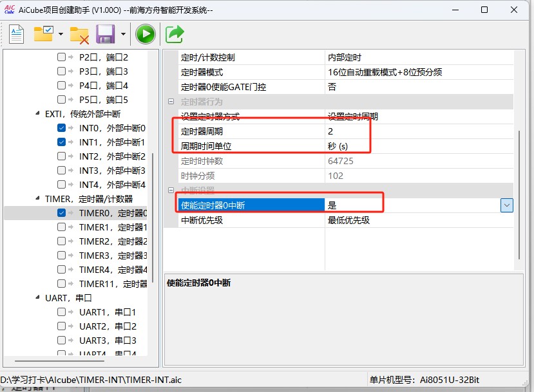Image resolution: width=534 pixels, height=392 pixels.
Task: Close the AiCube window
Action: 514,10
